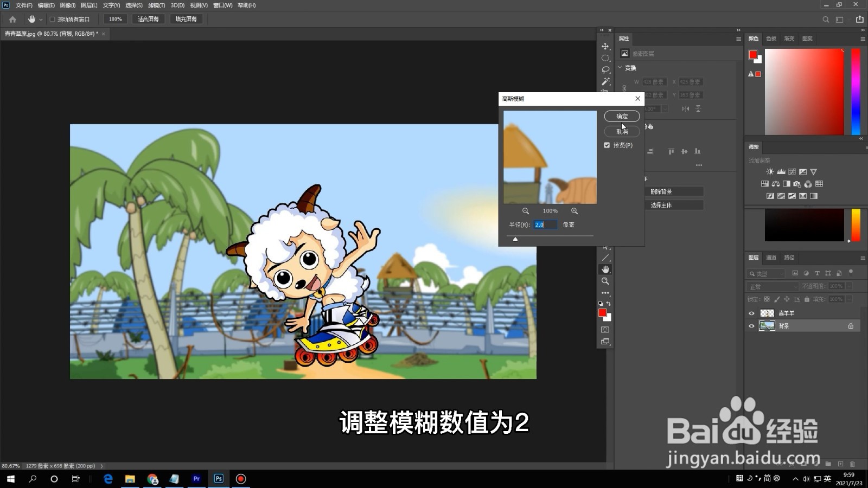Open the 正常 blend mode dropdown
The width and height of the screenshot is (868, 488).
pos(773,286)
